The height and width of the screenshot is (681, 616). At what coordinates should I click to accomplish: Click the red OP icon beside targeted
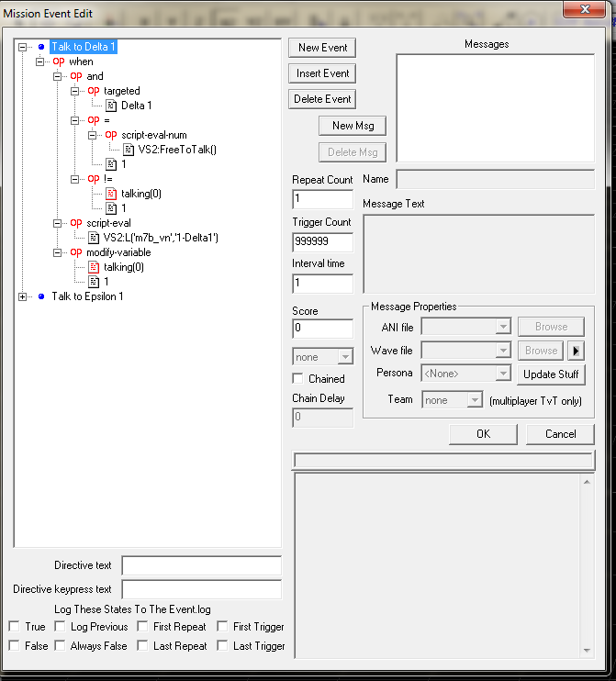click(94, 91)
